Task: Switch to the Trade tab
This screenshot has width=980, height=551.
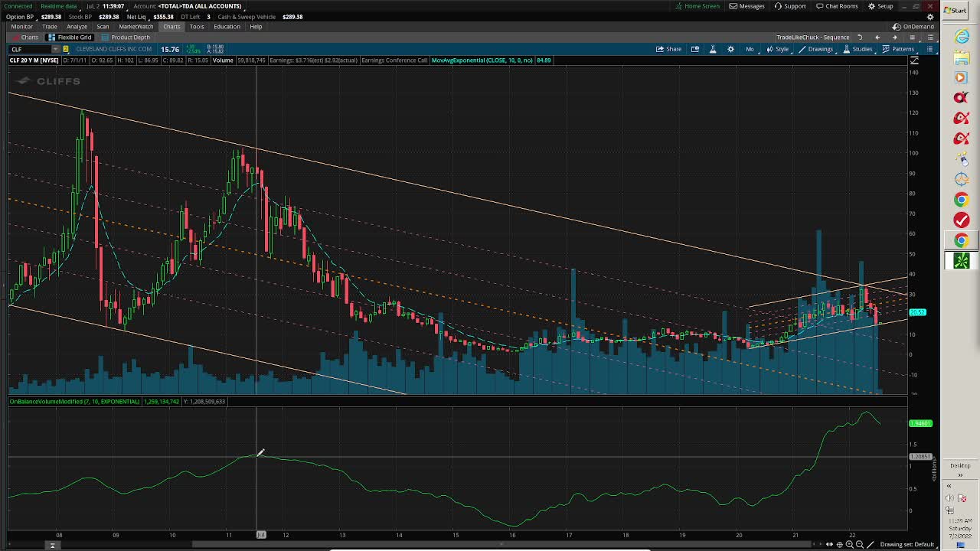Action: pos(49,27)
